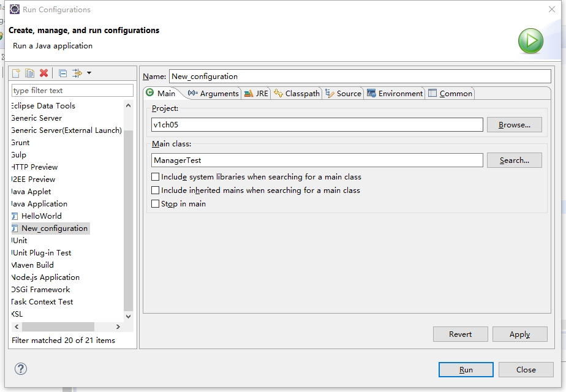This screenshot has width=566, height=392.
Task: Select Grunt in the configuration list
Action: [x=20, y=143]
